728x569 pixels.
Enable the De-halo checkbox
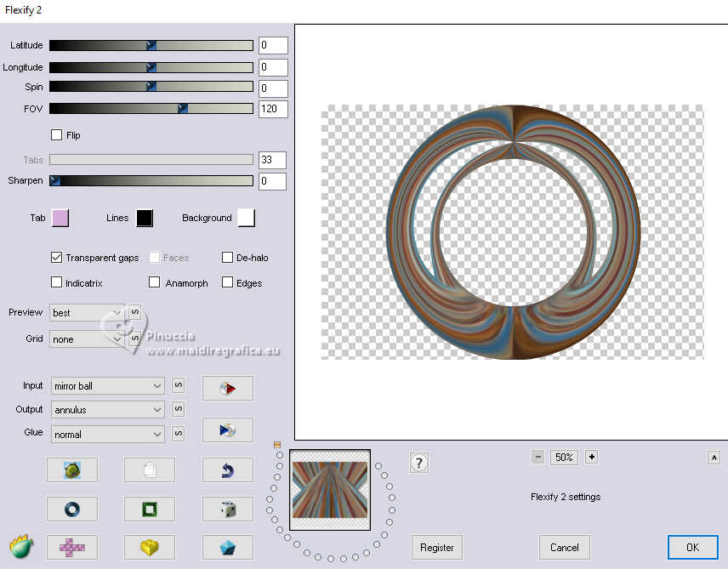tap(227, 257)
